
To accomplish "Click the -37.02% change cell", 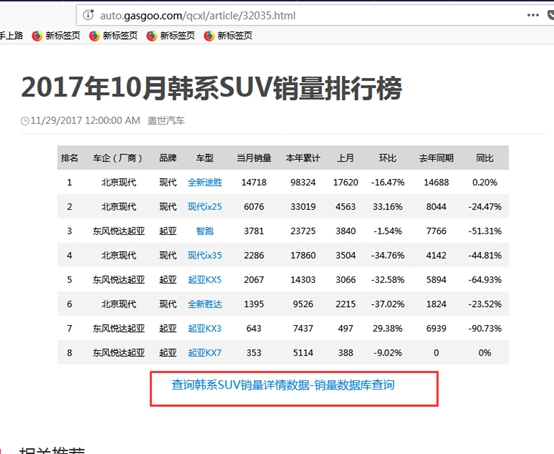I will pos(388,304).
